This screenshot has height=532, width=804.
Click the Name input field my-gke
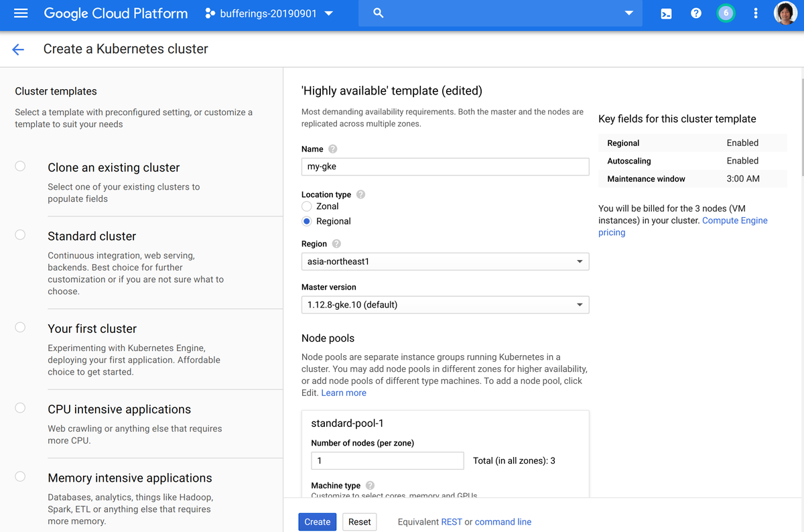tap(446, 167)
